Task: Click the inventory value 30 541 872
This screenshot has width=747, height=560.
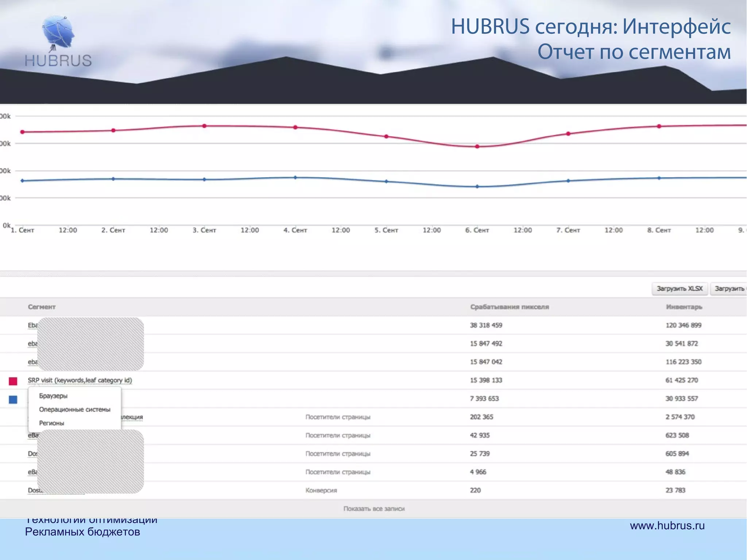Action: [682, 343]
